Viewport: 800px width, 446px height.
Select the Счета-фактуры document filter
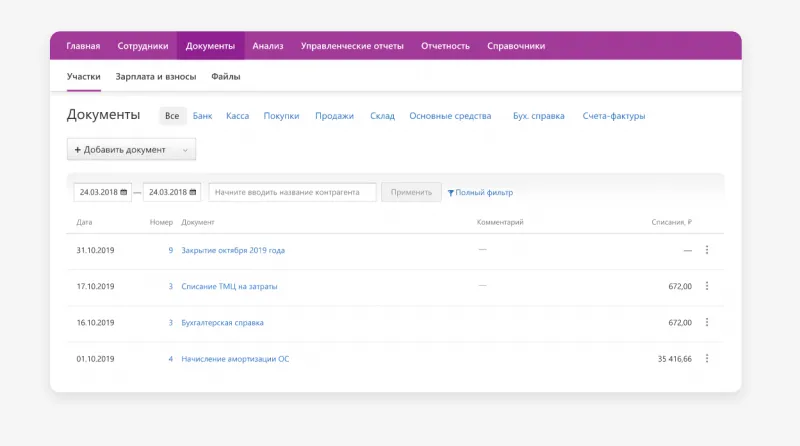613,116
